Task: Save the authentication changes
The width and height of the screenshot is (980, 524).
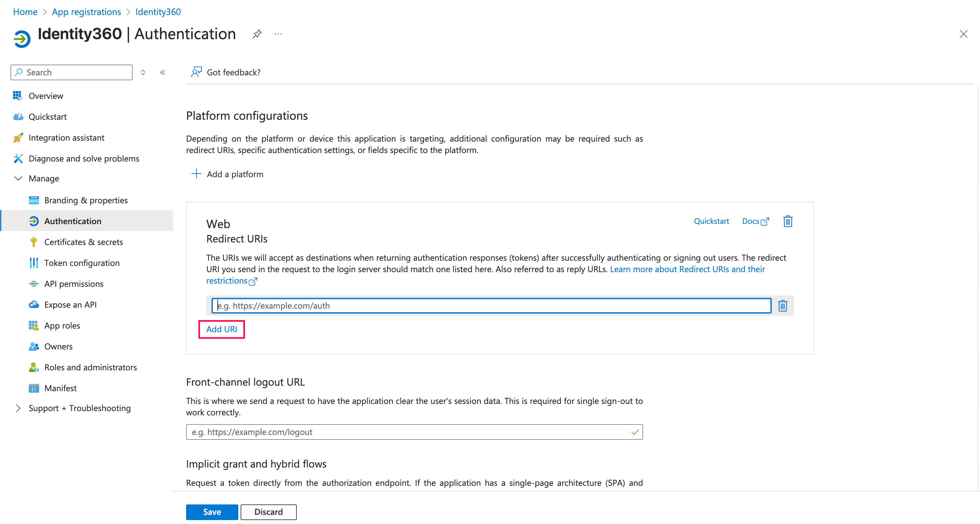Action: [212, 512]
